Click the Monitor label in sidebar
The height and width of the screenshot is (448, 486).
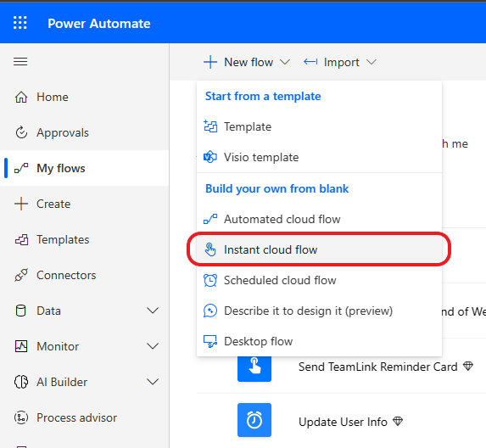(x=58, y=346)
